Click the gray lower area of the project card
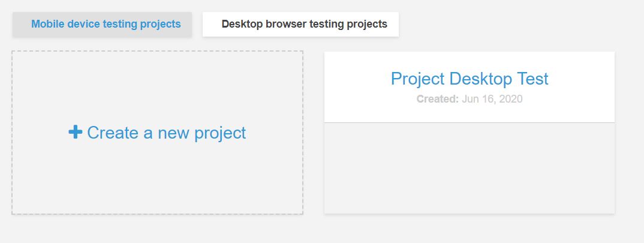This screenshot has height=243, width=644. point(470,168)
